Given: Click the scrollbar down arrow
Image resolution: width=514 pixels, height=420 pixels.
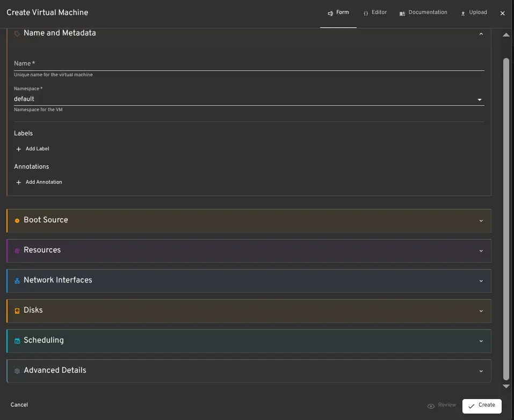Looking at the screenshot, I should pos(506,387).
